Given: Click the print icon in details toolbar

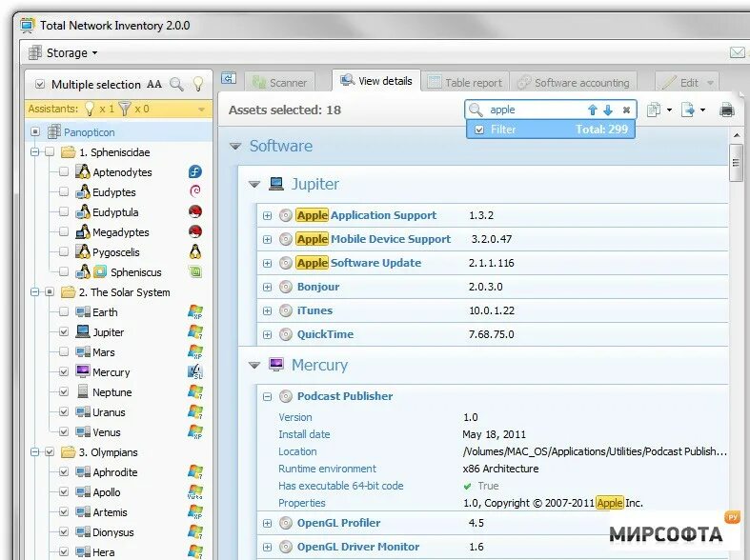Looking at the screenshot, I should [726, 110].
